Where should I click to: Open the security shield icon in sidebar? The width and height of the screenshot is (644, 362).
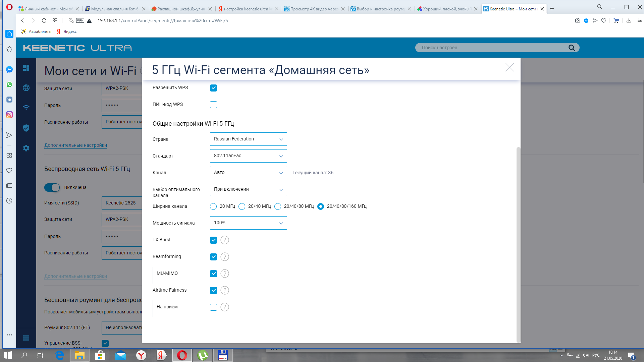[26, 128]
